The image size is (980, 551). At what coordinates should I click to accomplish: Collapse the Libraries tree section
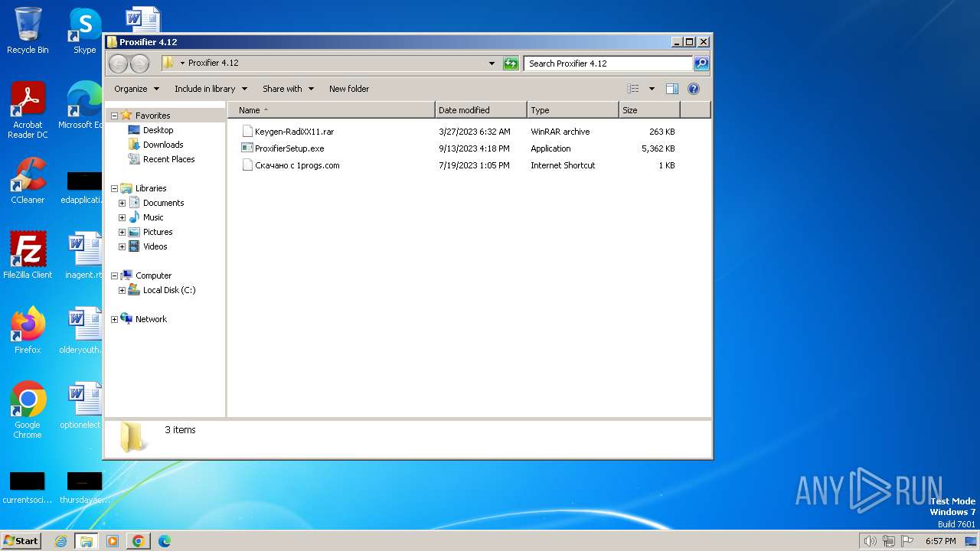pyautogui.click(x=114, y=188)
